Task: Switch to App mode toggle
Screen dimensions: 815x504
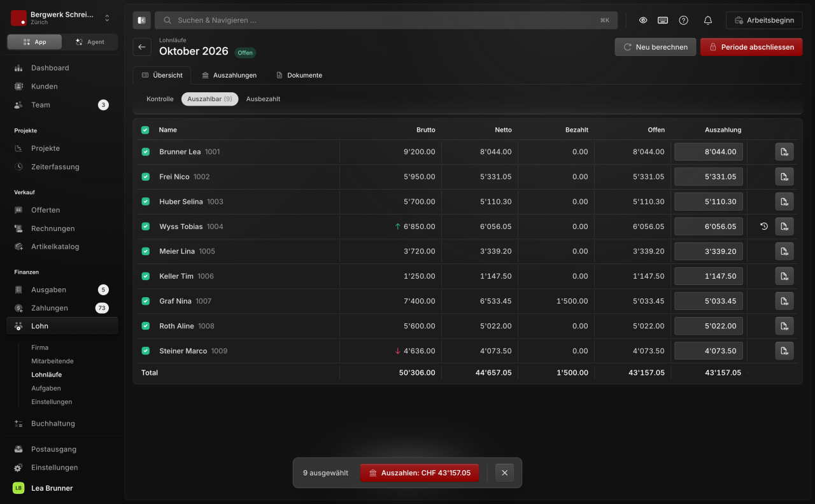Action: [x=35, y=42]
